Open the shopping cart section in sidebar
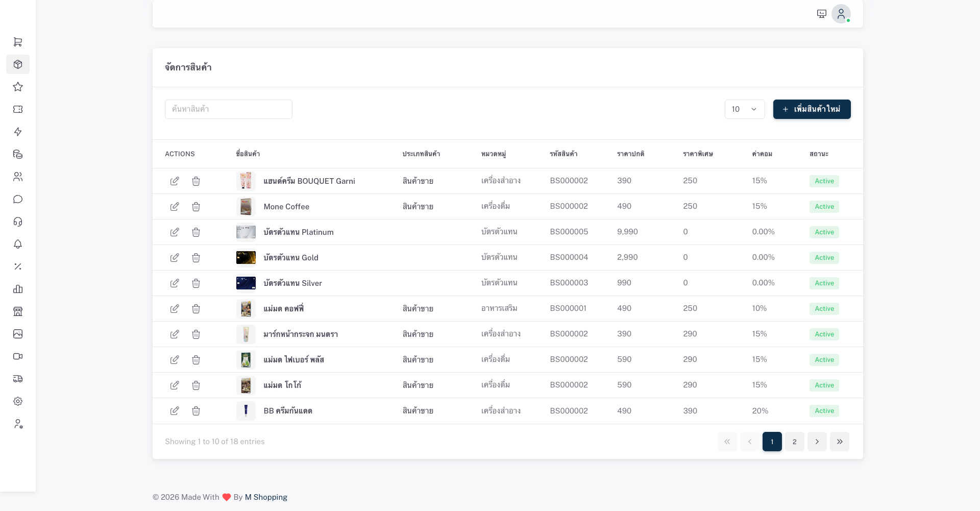This screenshot has height=511, width=980. (x=18, y=42)
